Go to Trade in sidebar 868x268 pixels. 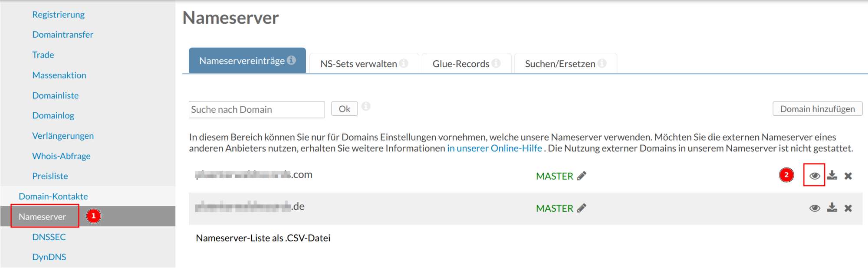point(43,55)
